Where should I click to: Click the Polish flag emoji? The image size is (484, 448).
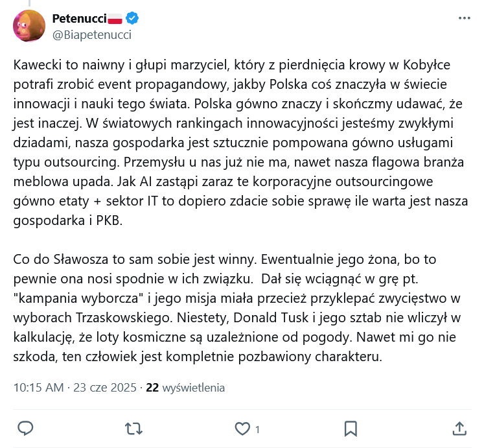pos(115,19)
